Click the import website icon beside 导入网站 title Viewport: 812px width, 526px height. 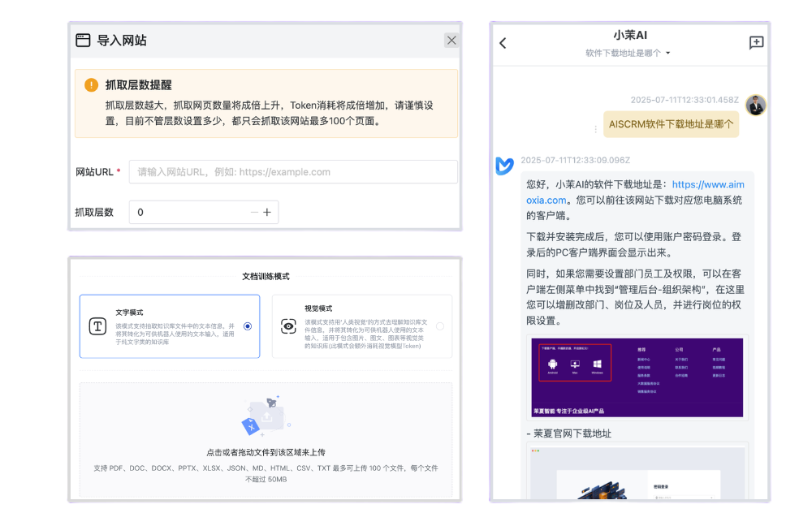coord(84,39)
